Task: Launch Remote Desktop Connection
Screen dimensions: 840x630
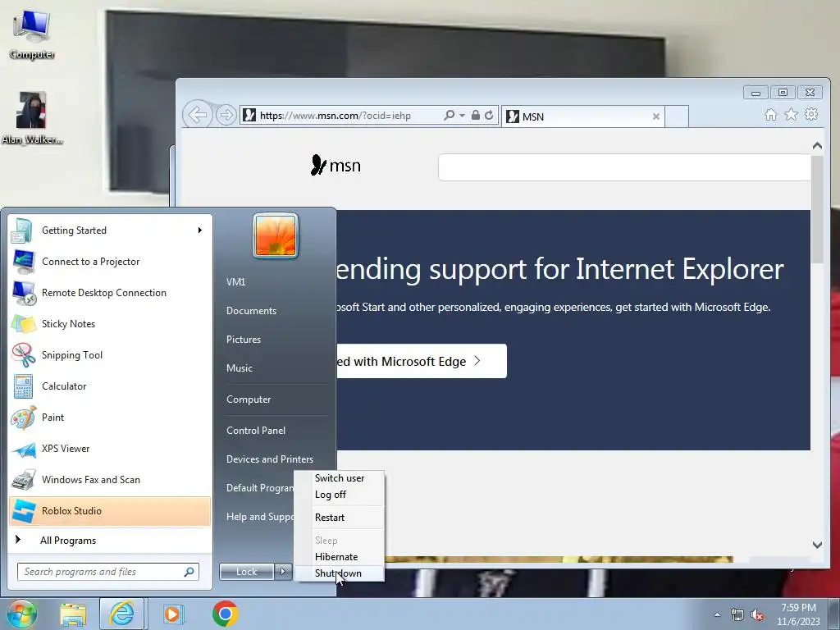Action: 110,293
